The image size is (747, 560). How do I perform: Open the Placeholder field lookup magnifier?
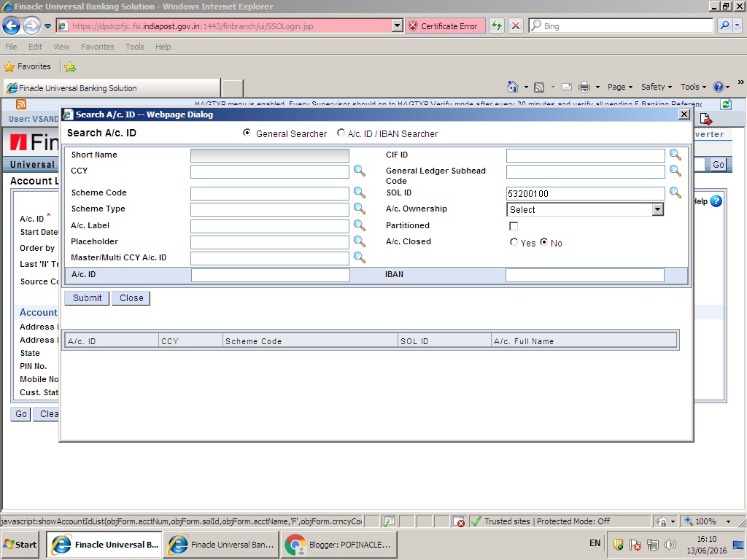click(359, 241)
